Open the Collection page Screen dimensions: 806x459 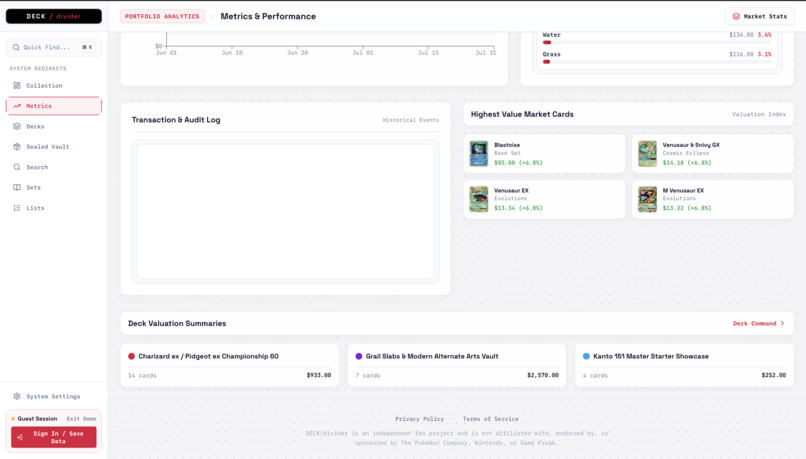(53, 85)
